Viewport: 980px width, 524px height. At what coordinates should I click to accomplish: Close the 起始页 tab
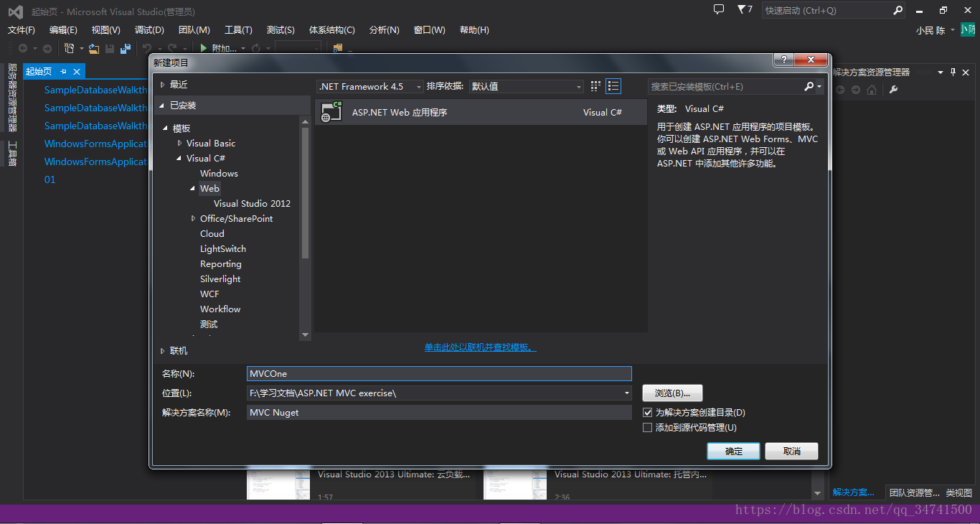77,71
